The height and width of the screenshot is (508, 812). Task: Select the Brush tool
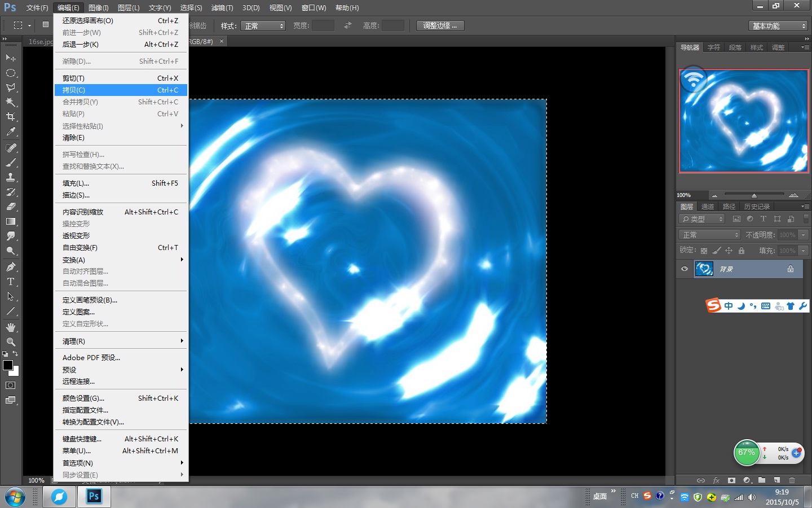[11, 163]
